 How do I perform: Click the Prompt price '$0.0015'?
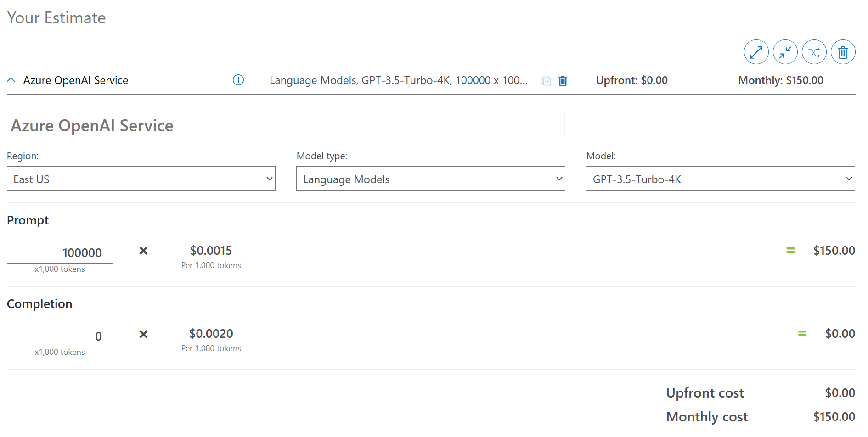point(211,251)
